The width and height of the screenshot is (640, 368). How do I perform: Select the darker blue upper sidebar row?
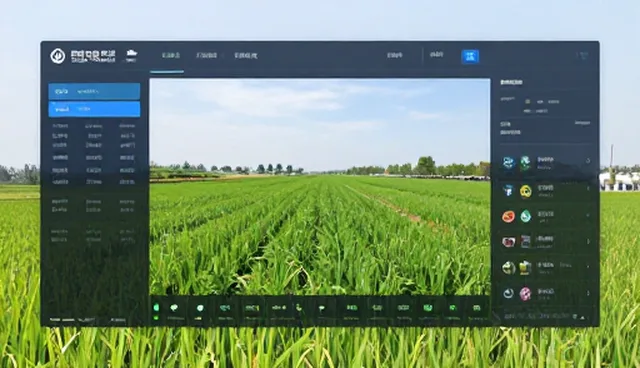(x=94, y=91)
